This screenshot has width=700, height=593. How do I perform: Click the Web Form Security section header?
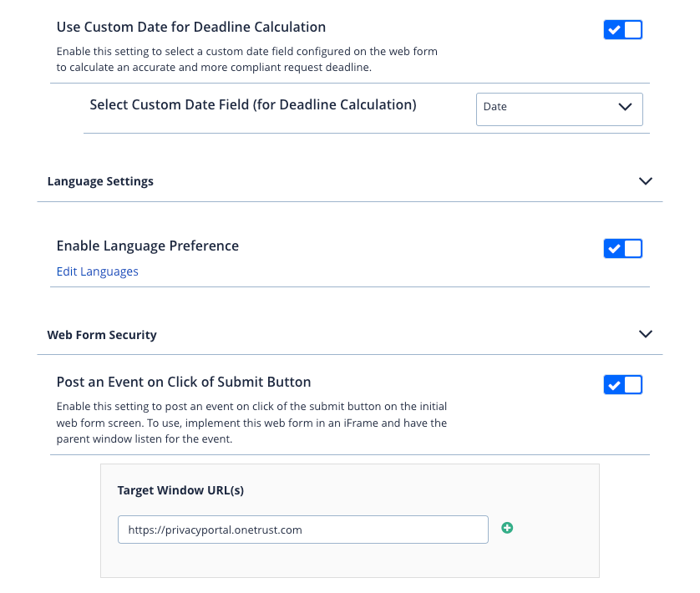(x=102, y=334)
